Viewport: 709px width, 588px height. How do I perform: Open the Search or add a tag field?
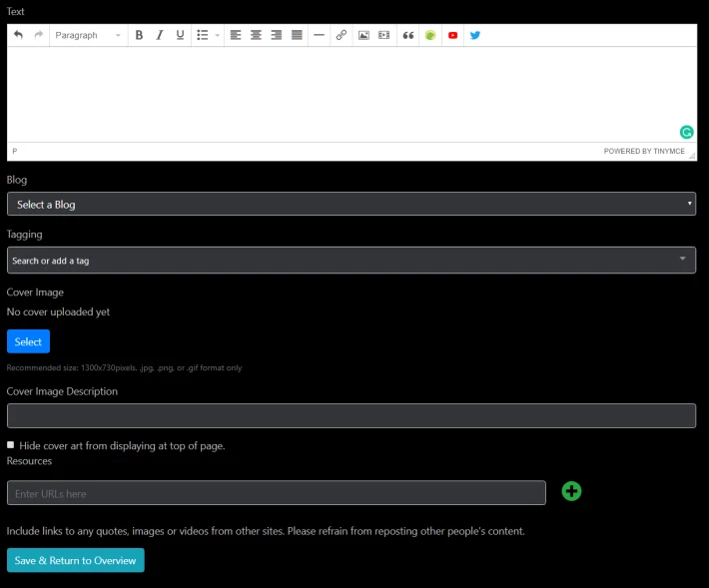(352, 260)
